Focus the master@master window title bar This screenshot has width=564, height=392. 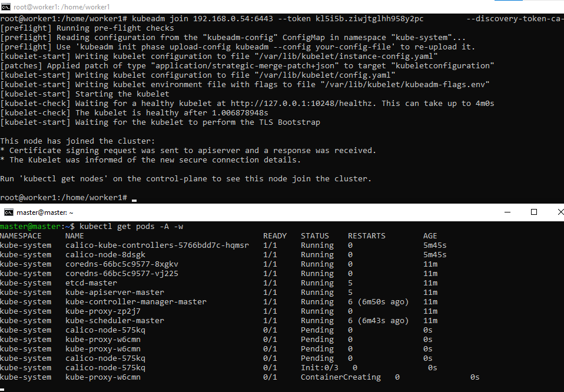(235, 212)
